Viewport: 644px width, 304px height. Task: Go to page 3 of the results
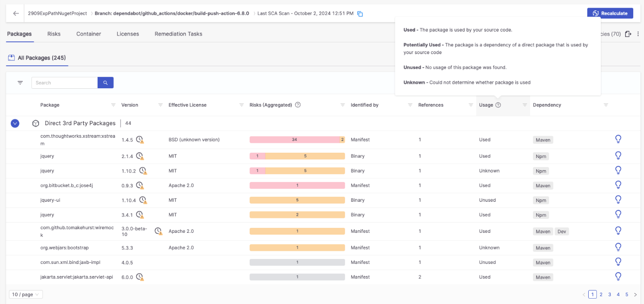[x=610, y=295]
